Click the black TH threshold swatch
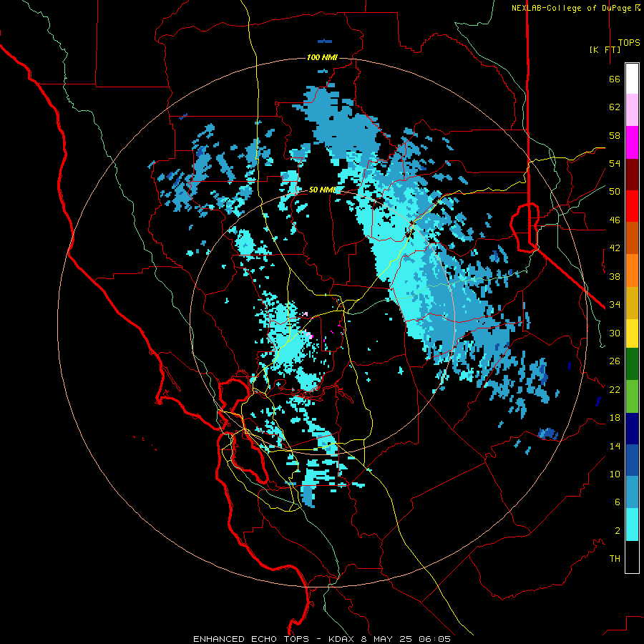644x644 pixels. (632, 557)
